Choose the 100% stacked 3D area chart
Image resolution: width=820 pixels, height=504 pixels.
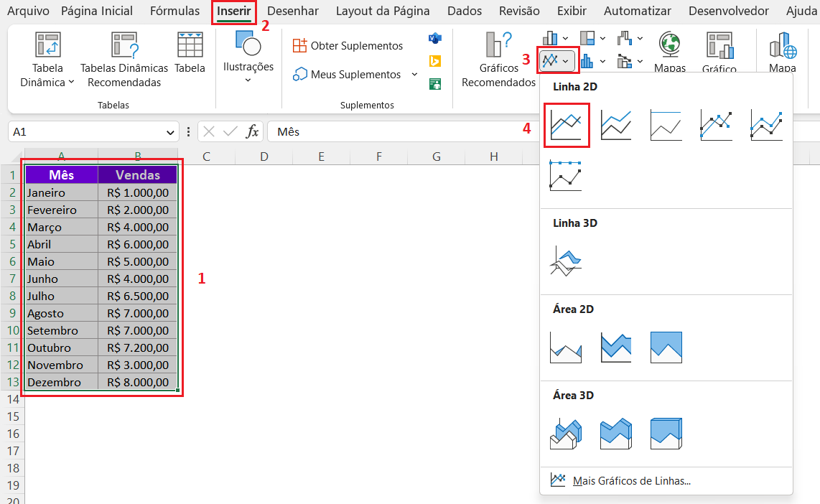pyautogui.click(x=666, y=434)
